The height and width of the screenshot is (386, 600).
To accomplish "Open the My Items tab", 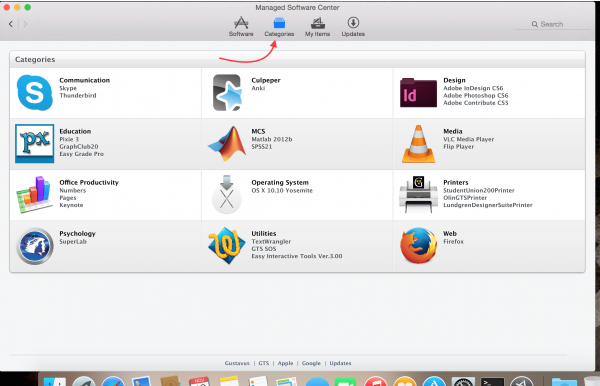I will [318, 27].
